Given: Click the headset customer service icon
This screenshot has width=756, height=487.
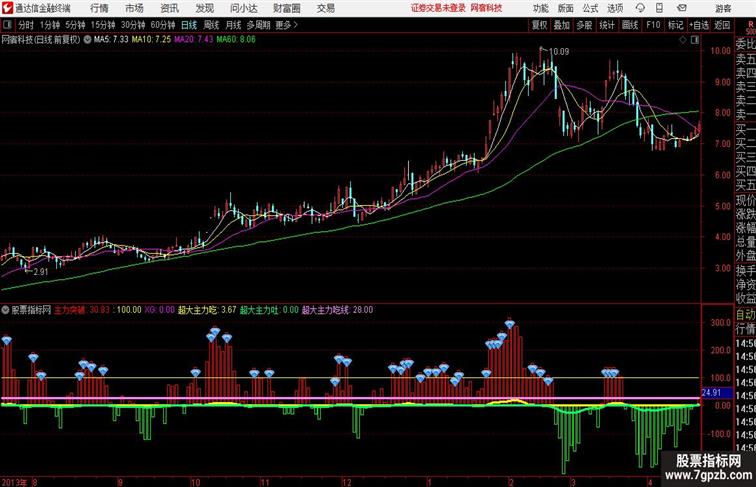Looking at the screenshot, I should point(640,8).
